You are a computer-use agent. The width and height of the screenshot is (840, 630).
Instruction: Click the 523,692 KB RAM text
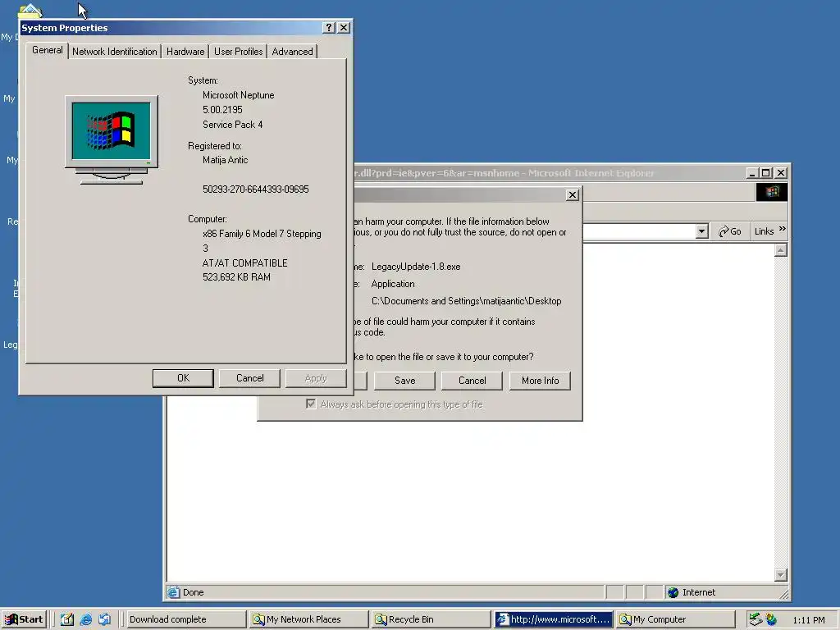pyautogui.click(x=236, y=277)
